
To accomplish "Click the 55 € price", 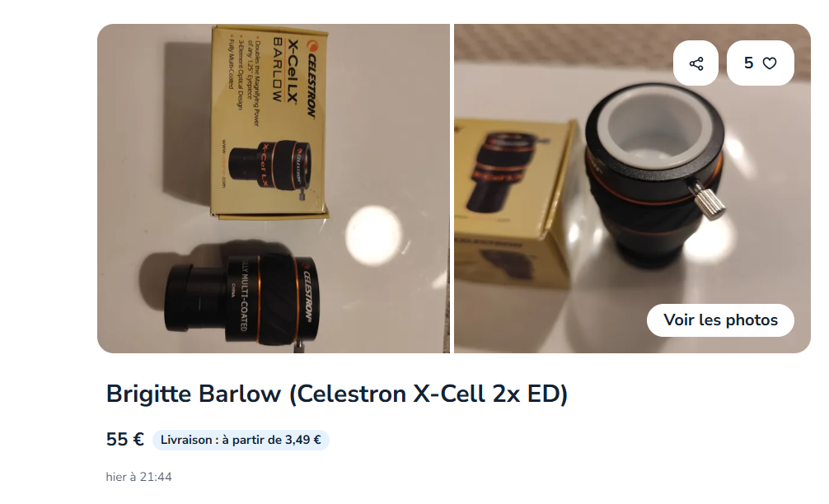I will click(124, 440).
